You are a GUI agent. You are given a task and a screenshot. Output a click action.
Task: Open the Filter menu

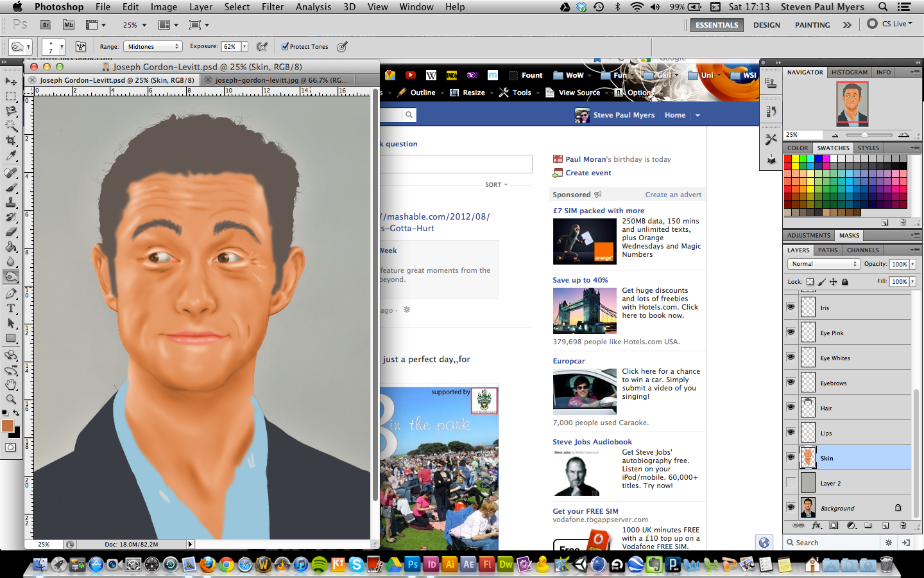273,6
